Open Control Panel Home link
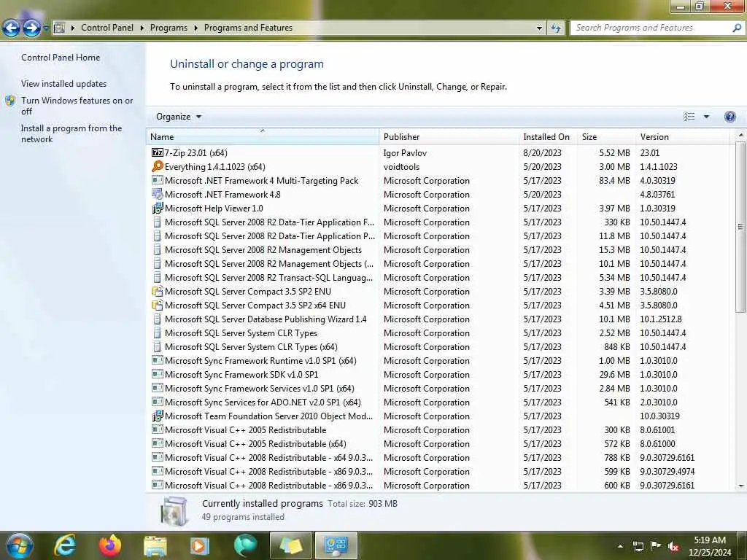This screenshot has width=747, height=560. pyautogui.click(x=61, y=58)
